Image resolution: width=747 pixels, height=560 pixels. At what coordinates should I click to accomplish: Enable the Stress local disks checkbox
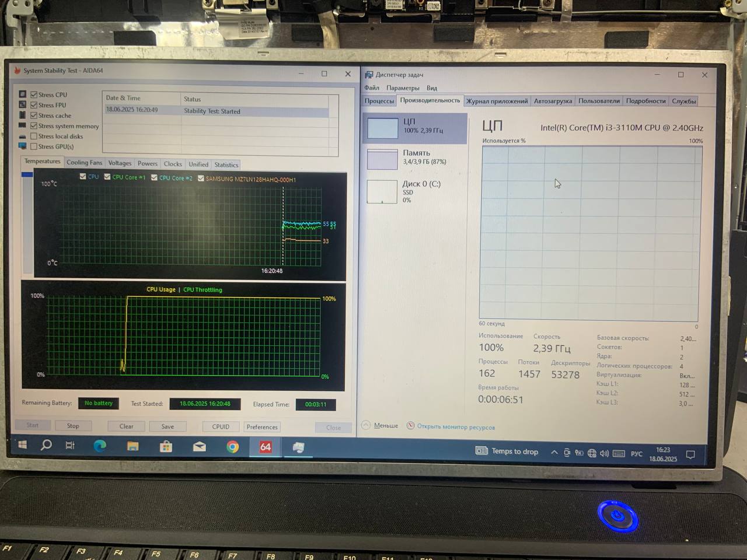coord(34,136)
